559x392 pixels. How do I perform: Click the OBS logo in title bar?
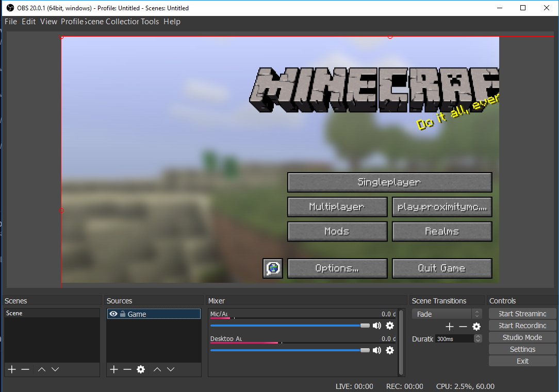click(x=10, y=8)
